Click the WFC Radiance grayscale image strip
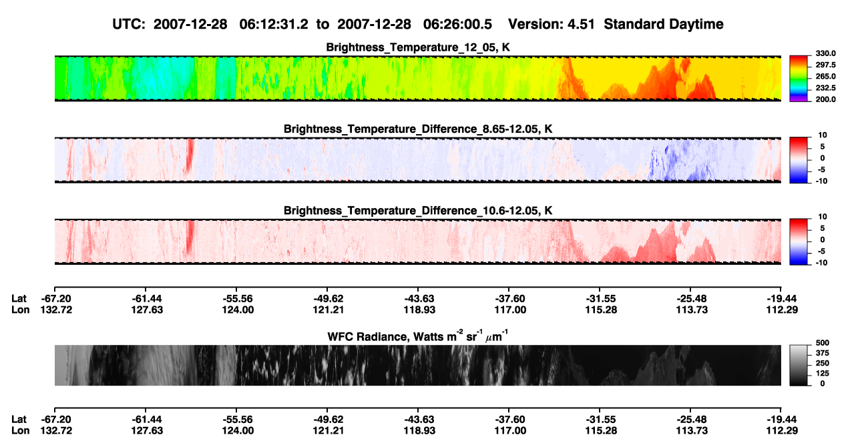Image resolution: width=868 pixels, height=445 pixels. coord(418,365)
